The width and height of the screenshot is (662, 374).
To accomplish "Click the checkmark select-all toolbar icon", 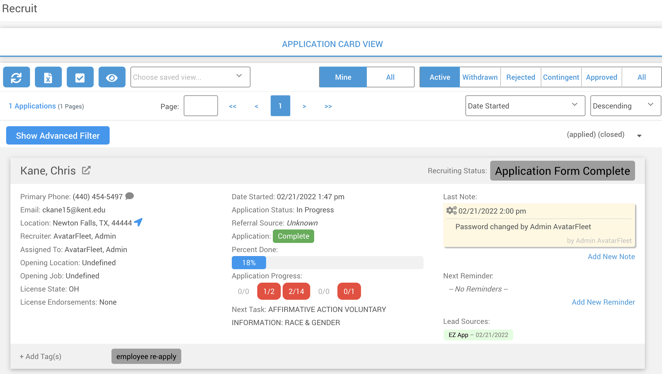I will coord(80,77).
